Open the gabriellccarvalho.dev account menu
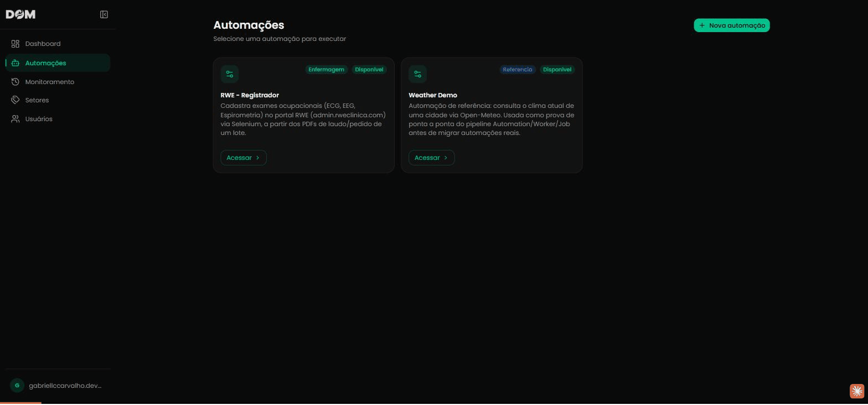Screen dimensions: 868x405 click(x=58, y=386)
